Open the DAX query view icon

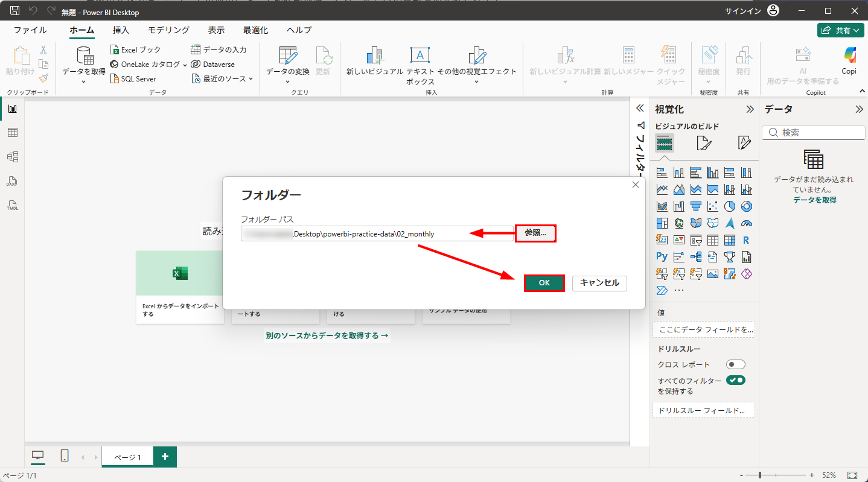click(12, 181)
